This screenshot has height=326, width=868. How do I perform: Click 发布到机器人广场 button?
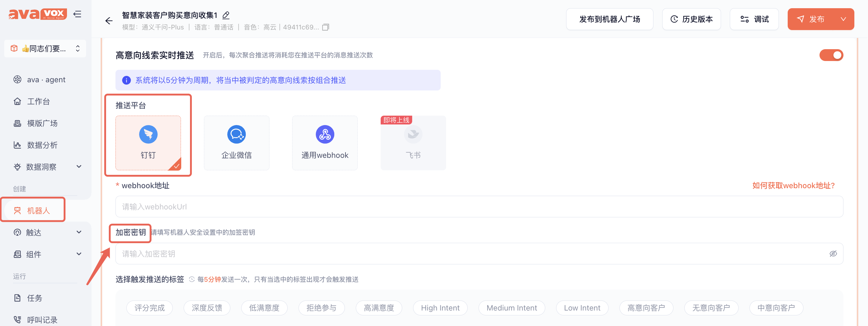(x=609, y=19)
